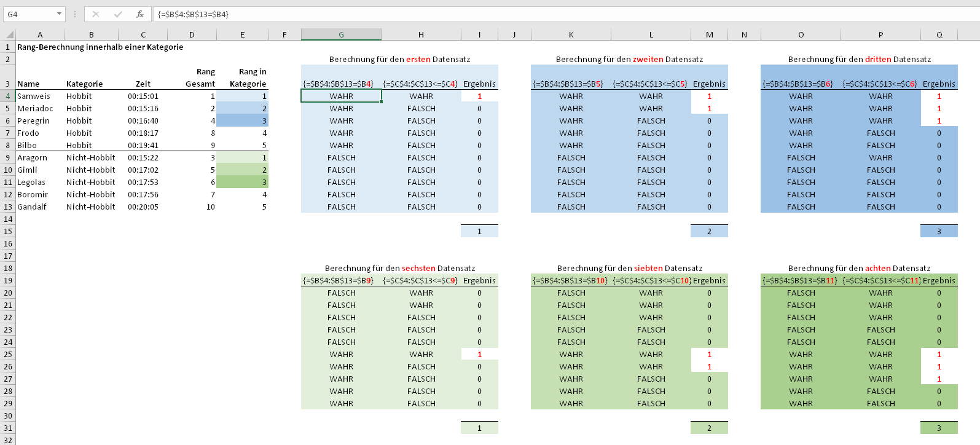Image resolution: width=980 pixels, height=445 pixels.
Task: Click the Insert Function fx icon
Action: pyautogui.click(x=140, y=14)
